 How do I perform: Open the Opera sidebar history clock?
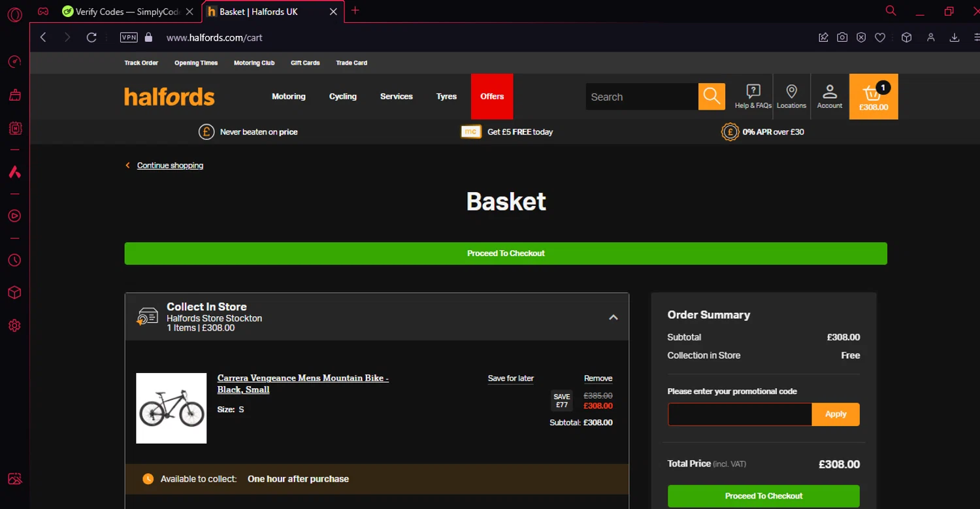point(14,260)
